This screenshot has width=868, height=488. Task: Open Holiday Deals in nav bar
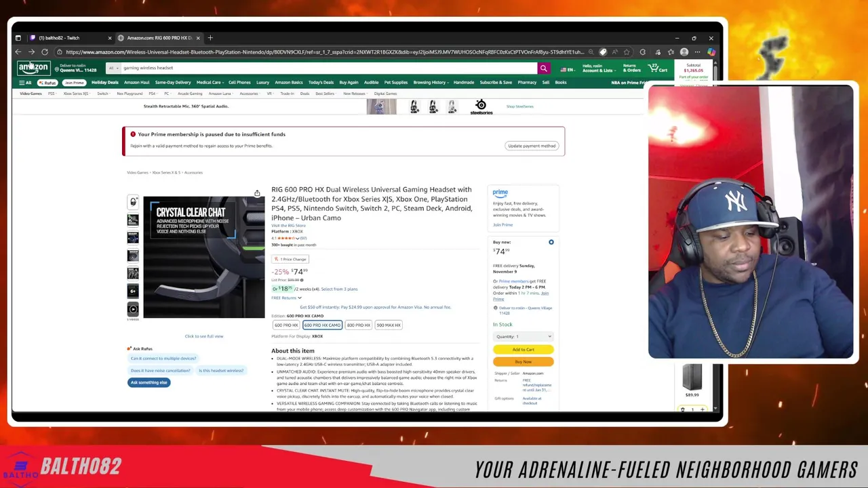coord(104,83)
